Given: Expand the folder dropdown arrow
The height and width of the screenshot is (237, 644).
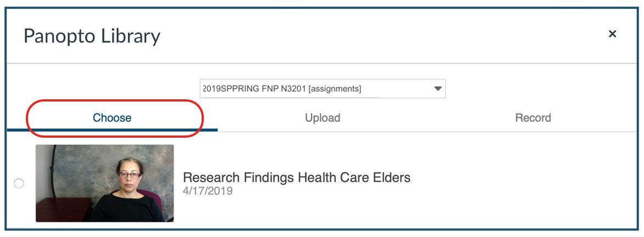Looking at the screenshot, I should click(437, 88).
